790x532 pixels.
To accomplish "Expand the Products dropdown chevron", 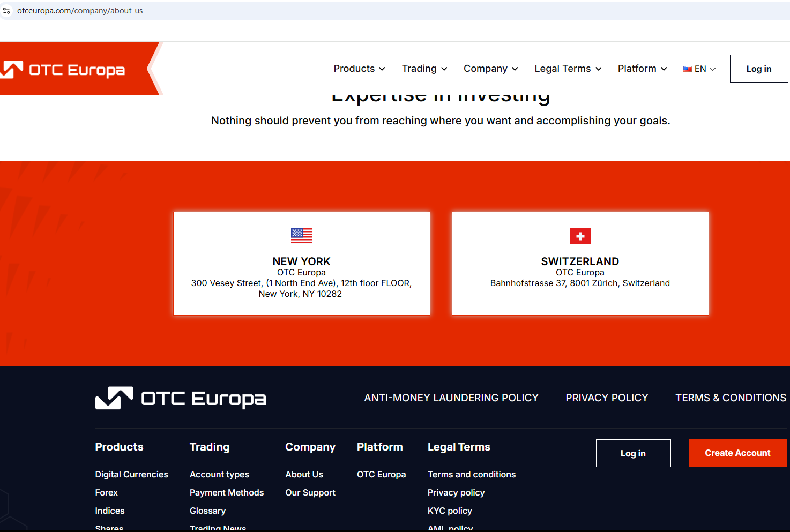I will 382,69.
